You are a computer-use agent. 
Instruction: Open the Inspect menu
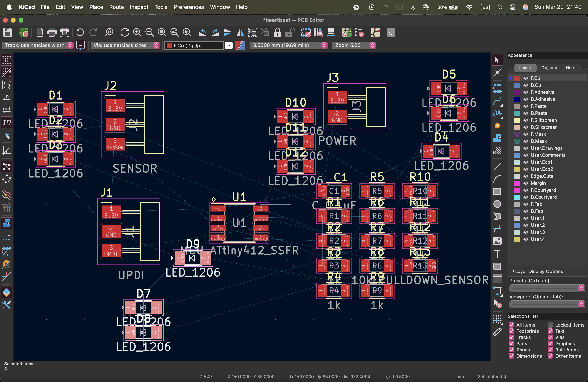click(139, 7)
